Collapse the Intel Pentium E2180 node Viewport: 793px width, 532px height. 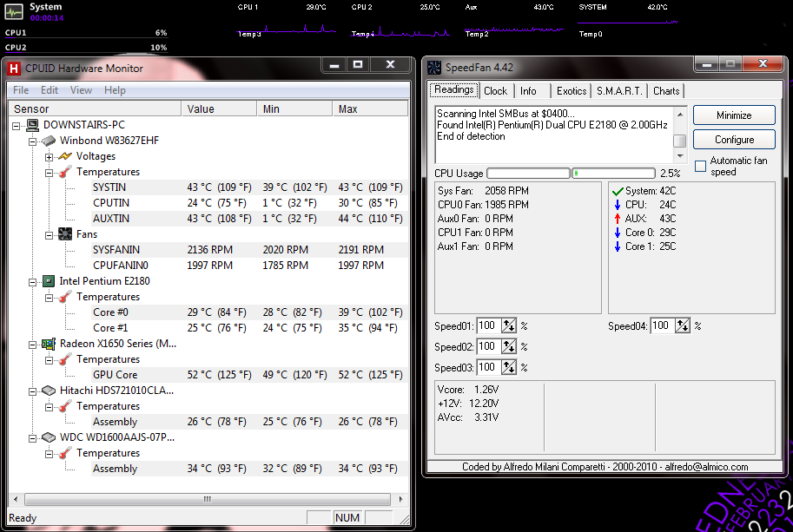coord(32,282)
